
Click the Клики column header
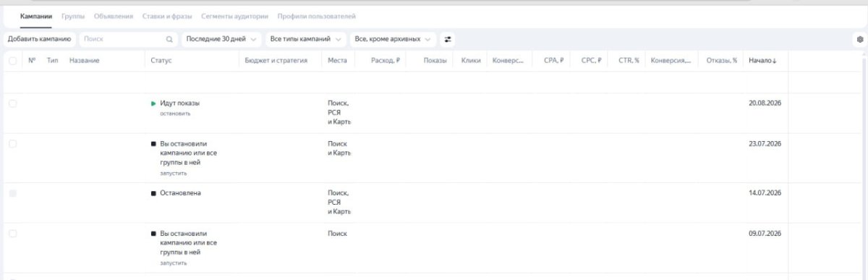click(x=471, y=61)
